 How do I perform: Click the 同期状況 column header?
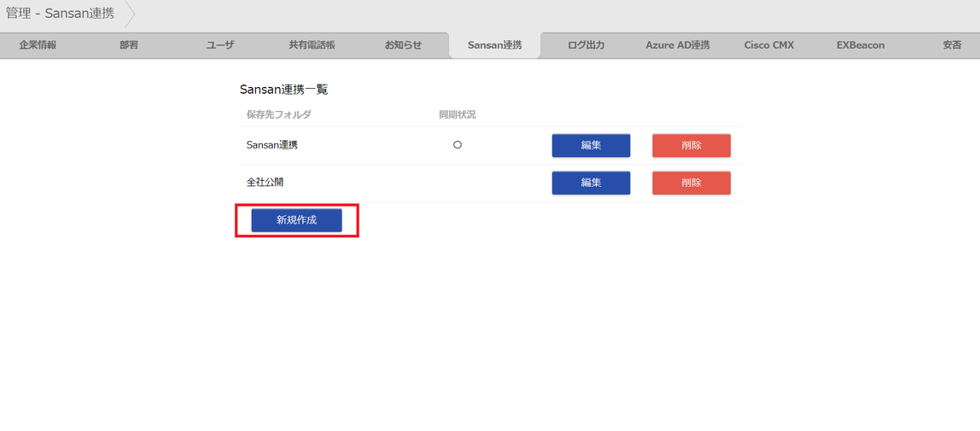[458, 115]
